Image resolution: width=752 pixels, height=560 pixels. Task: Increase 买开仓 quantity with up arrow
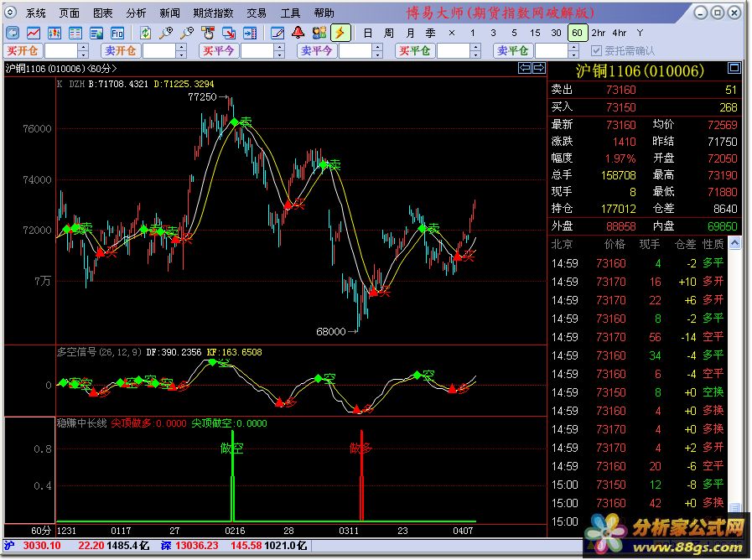point(84,47)
